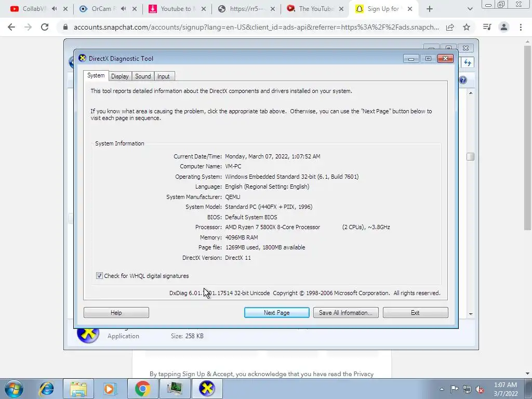Viewport: 532px width, 399px height.
Task: Click the Action Center flag icon
Action: pyautogui.click(x=454, y=389)
